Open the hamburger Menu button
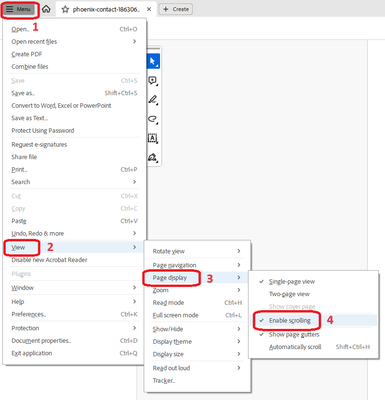 20,9
